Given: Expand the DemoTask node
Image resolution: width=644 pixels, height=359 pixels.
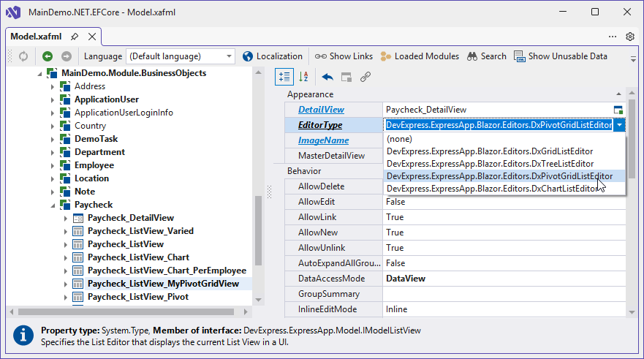Looking at the screenshot, I should pos(53,139).
